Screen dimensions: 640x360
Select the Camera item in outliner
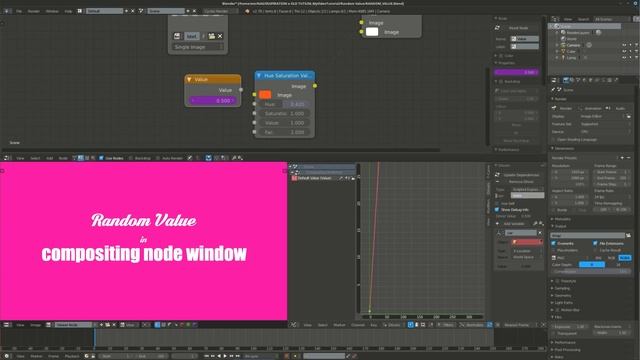pyautogui.click(x=573, y=45)
